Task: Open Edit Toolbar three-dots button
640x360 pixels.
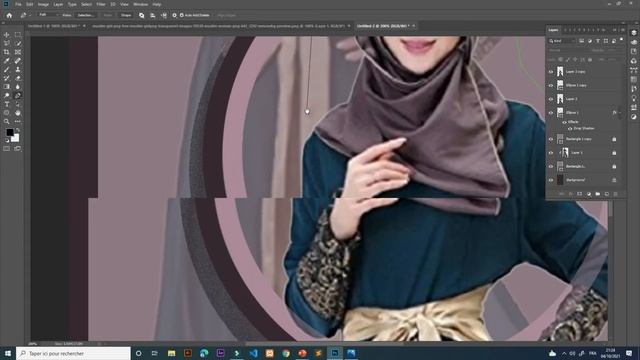Action: (x=18, y=121)
